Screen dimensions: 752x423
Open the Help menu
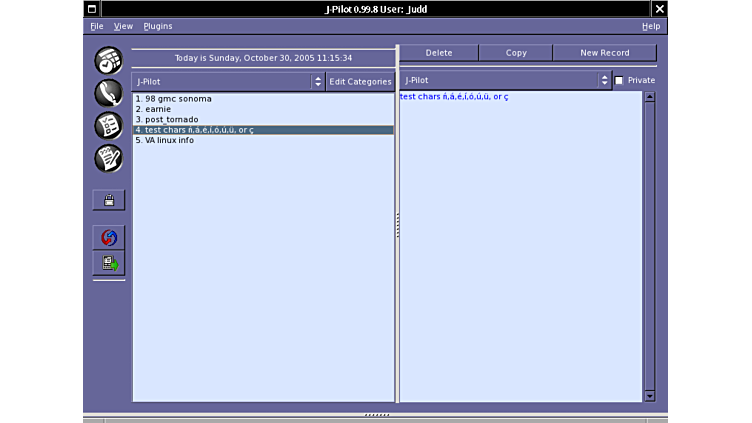[651, 26]
